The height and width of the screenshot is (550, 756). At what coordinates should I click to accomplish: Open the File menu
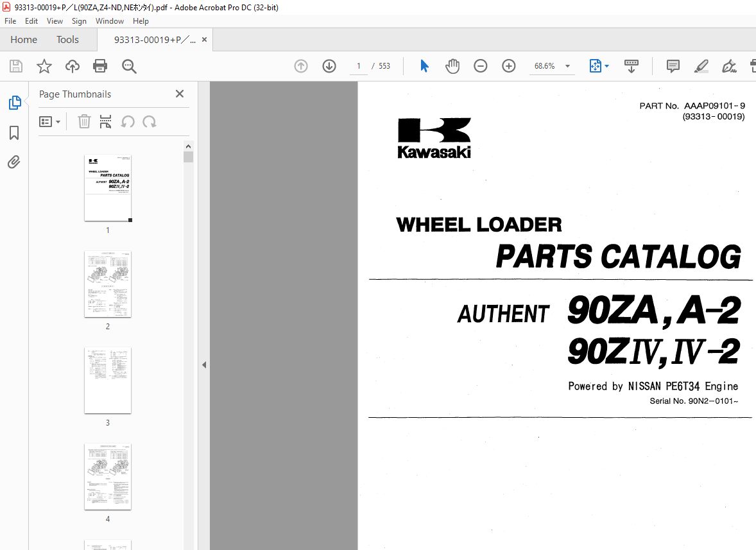(10, 21)
